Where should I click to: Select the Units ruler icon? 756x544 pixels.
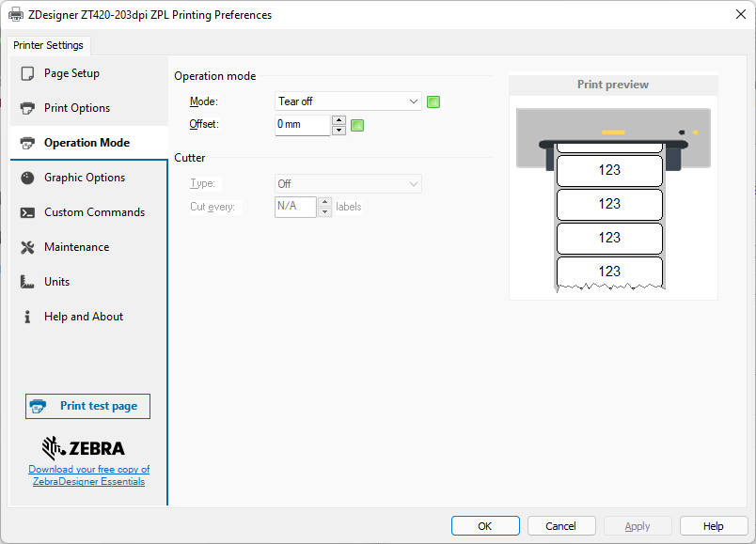click(27, 282)
